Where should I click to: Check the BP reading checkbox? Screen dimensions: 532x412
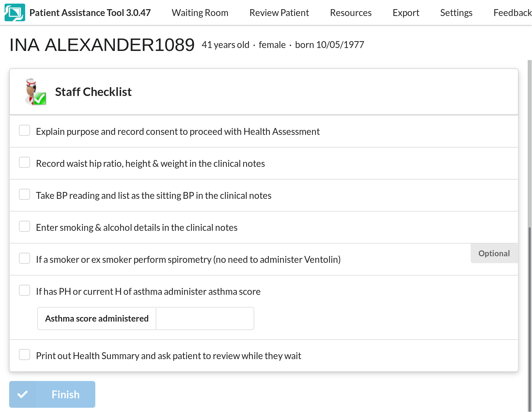point(24,194)
